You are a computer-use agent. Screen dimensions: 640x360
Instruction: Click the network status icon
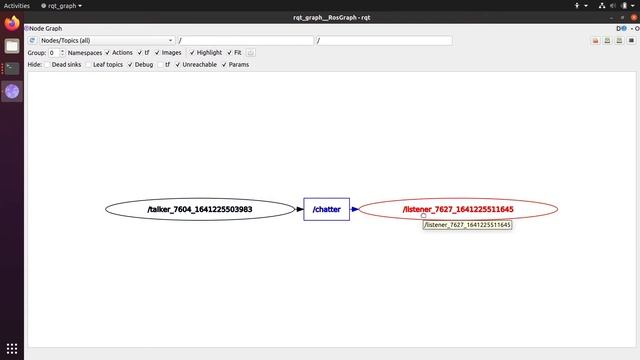pos(602,6)
